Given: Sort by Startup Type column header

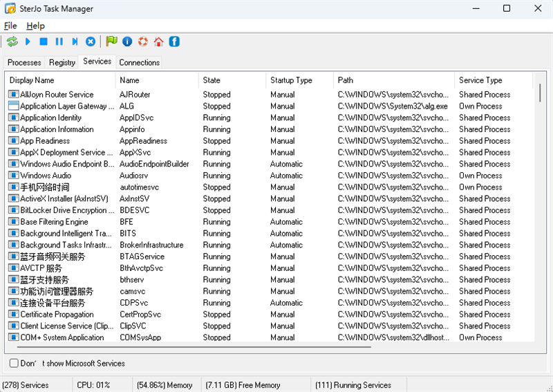Looking at the screenshot, I should point(300,80).
